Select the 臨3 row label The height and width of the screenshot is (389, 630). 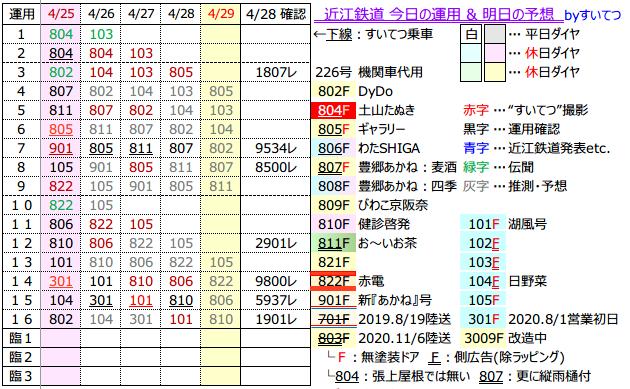point(21,376)
